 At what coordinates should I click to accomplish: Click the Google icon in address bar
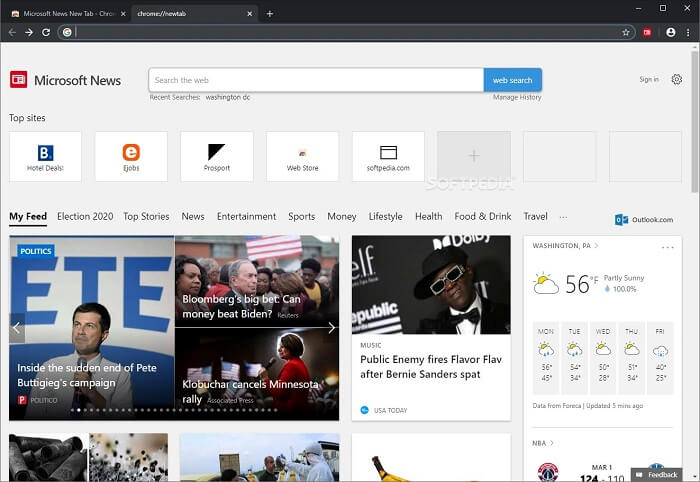(67, 32)
